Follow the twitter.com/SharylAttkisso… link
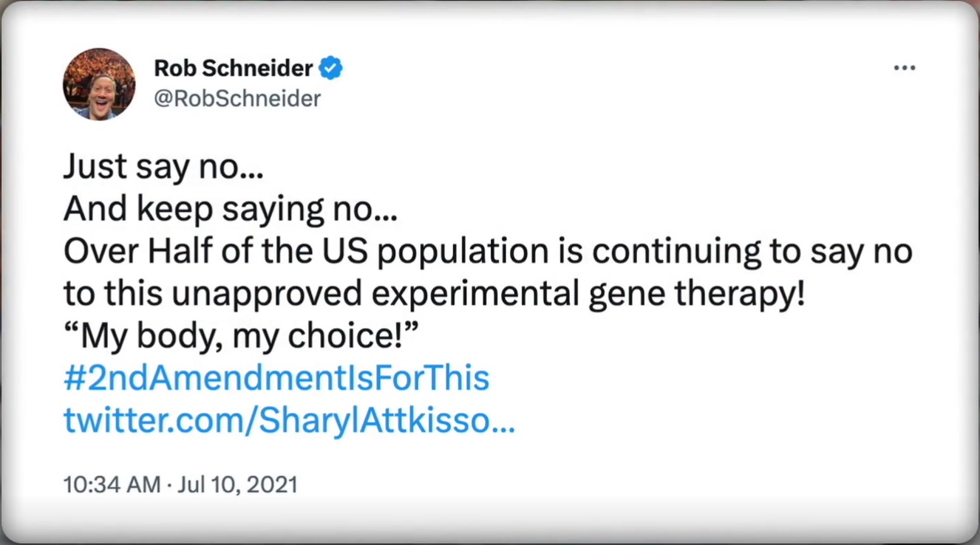The image size is (980, 545). click(289, 420)
